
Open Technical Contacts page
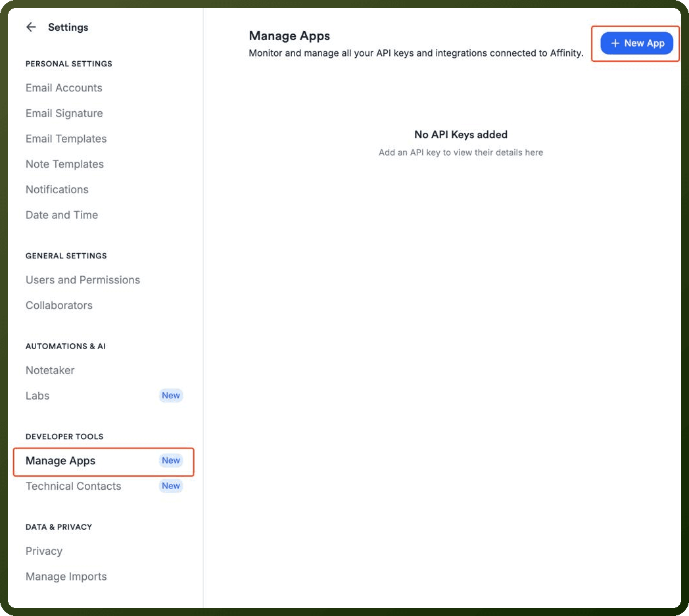coord(74,486)
